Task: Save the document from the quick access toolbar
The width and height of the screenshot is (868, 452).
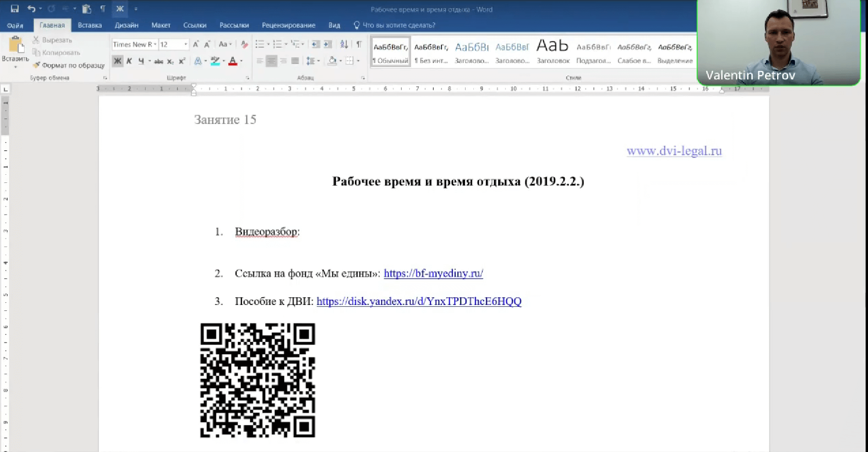Action: [x=15, y=9]
